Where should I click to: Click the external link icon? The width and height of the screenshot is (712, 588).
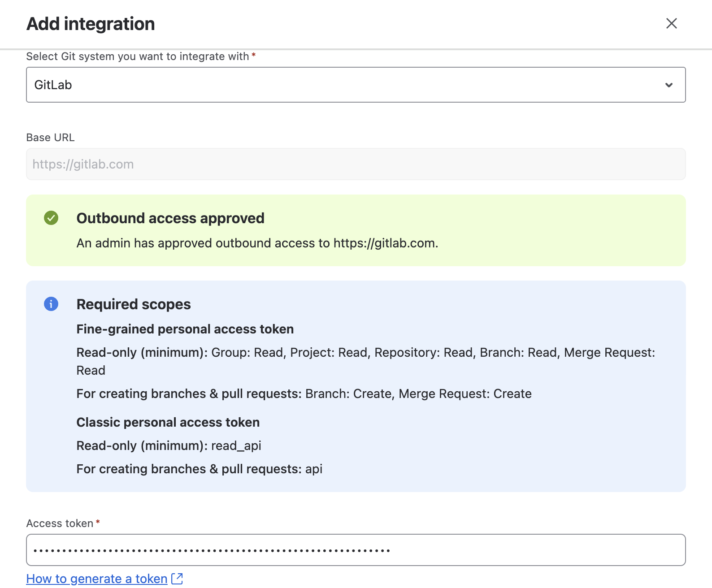(177, 579)
